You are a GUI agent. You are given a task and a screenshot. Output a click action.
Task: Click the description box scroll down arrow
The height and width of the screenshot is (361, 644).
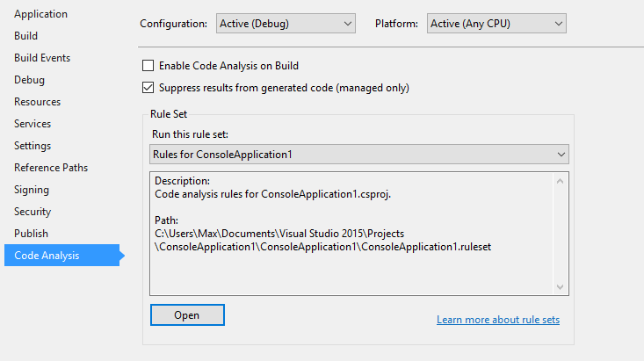pyautogui.click(x=561, y=287)
